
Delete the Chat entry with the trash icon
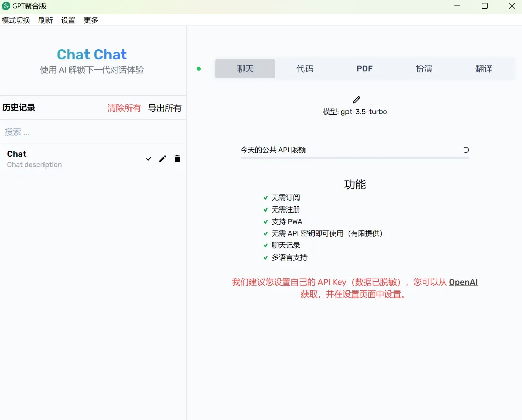(x=177, y=159)
